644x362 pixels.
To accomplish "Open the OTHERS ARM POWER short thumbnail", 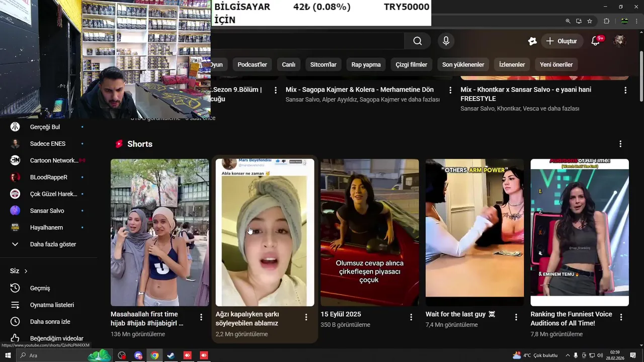I will [474, 232].
